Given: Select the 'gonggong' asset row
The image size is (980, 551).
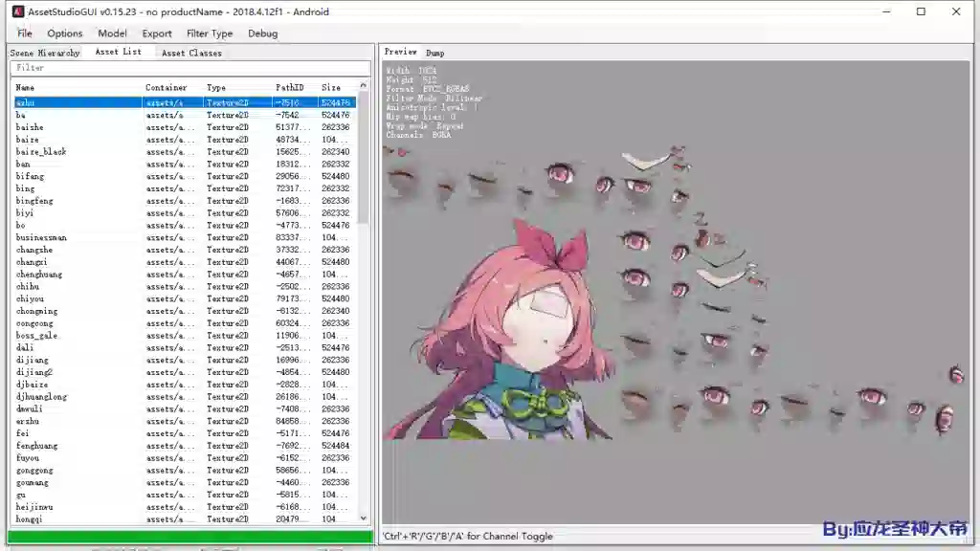Looking at the screenshot, I should pos(185,471).
